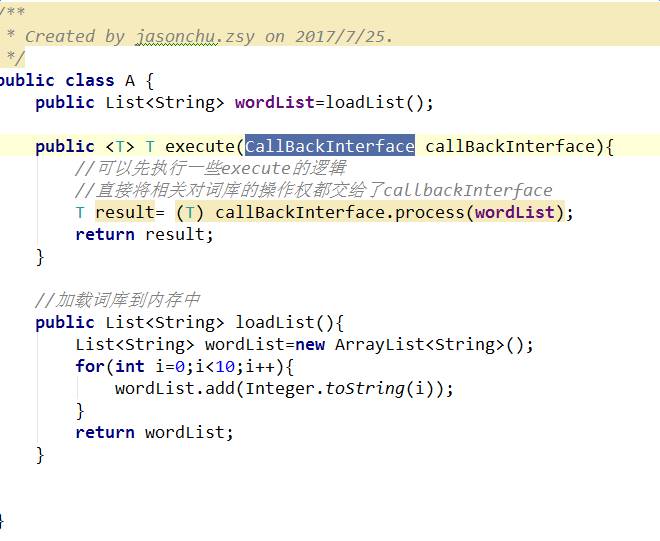Viewport: 660px width, 541px height.
Task: Click the i++ increment expression
Action: coord(260,366)
